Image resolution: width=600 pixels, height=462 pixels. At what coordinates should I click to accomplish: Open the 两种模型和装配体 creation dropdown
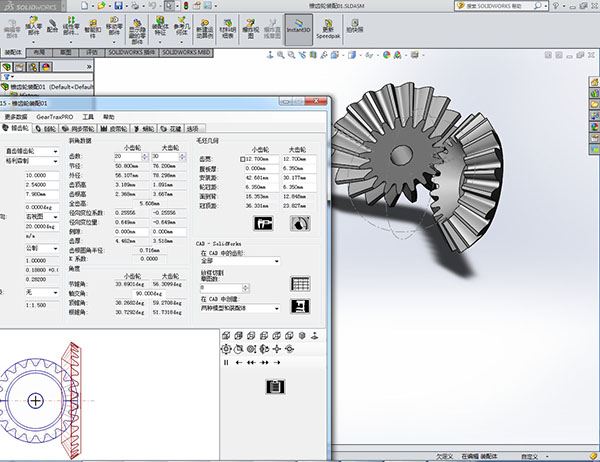tap(240, 308)
